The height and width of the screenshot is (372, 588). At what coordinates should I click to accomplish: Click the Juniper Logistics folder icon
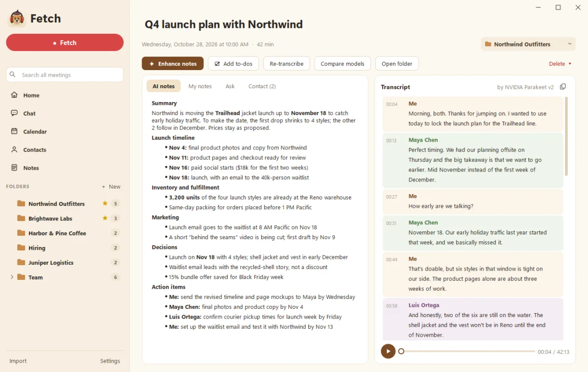click(21, 262)
